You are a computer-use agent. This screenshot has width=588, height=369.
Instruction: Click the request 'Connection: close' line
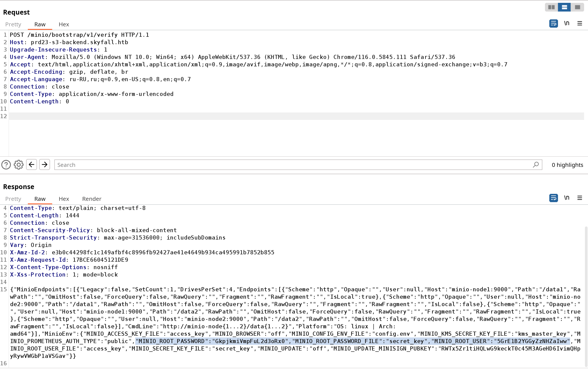pyautogui.click(x=40, y=87)
